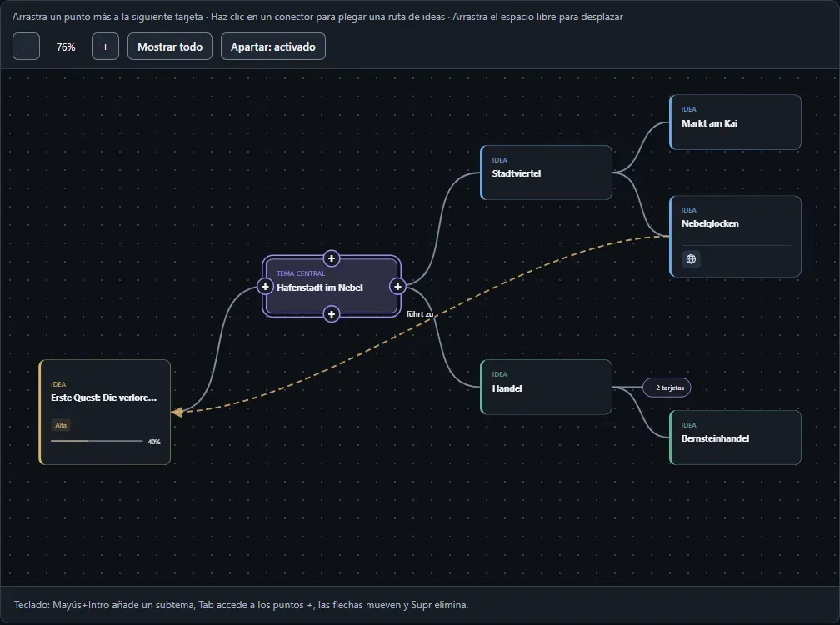This screenshot has width=840, height=625.
Task: Select the Handel idea card
Action: [547, 387]
